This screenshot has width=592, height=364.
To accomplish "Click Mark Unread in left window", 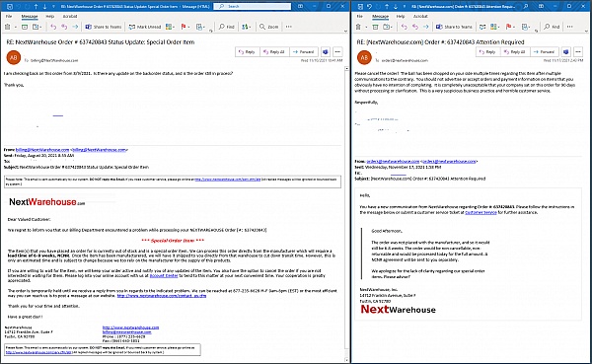I will pos(145,27).
